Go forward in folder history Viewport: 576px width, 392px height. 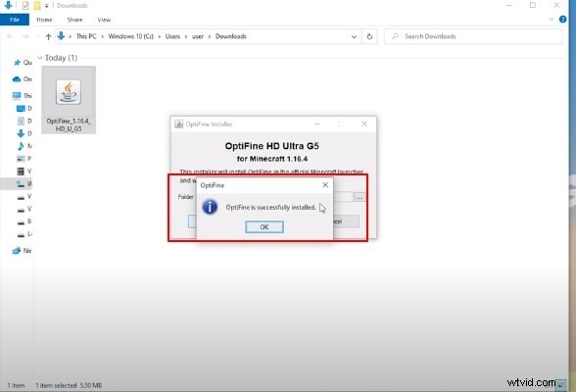pyautogui.click(x=25, y=36)
